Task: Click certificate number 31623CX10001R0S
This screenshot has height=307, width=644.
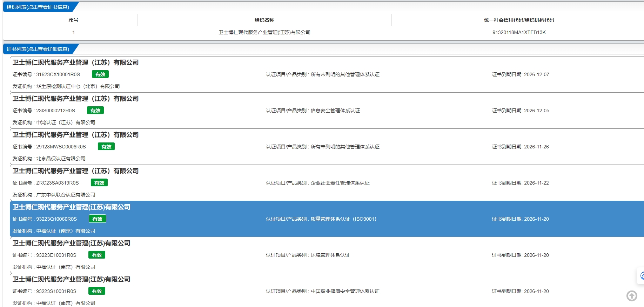Action: 58,74
